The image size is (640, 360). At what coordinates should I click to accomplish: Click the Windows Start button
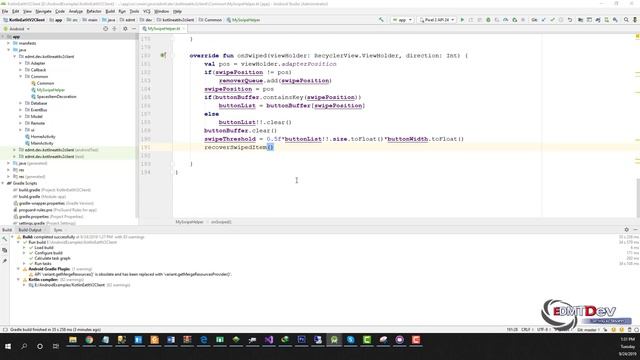click(x=8, y=346)
